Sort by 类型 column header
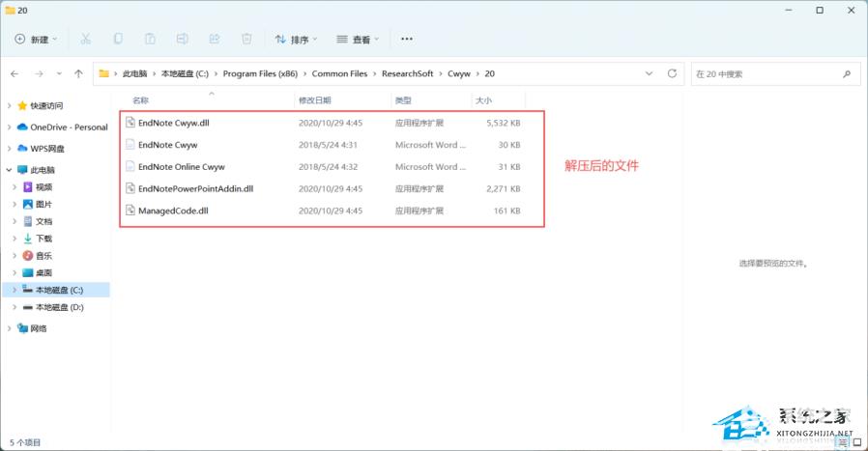This screenshot has width=868, height=451. (403, 100)
